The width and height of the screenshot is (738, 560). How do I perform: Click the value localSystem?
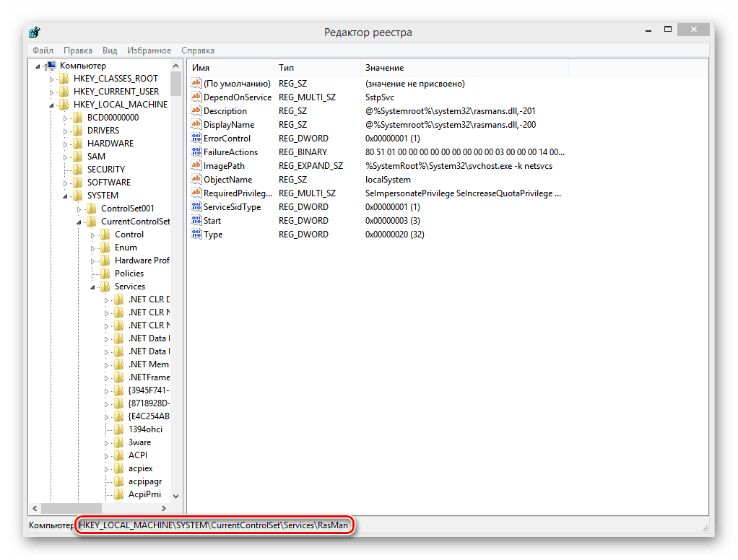[388, 180]
